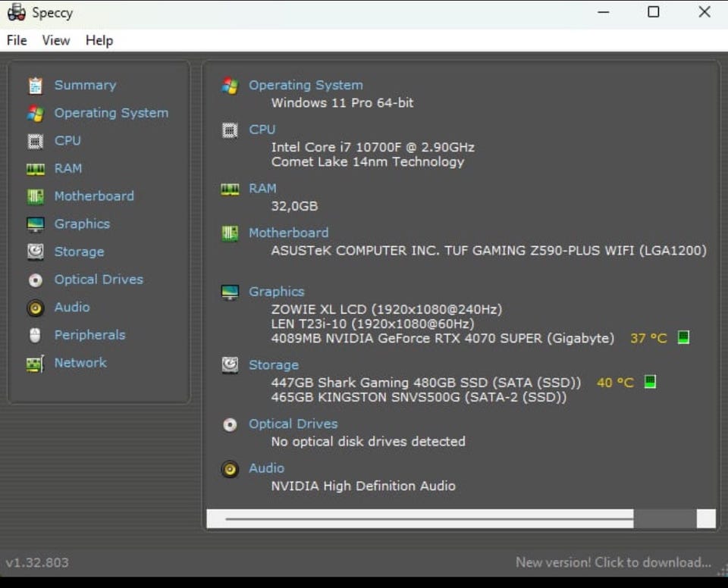Click the horizontal scrollbar thumb in summary panel

coord(429,519)
